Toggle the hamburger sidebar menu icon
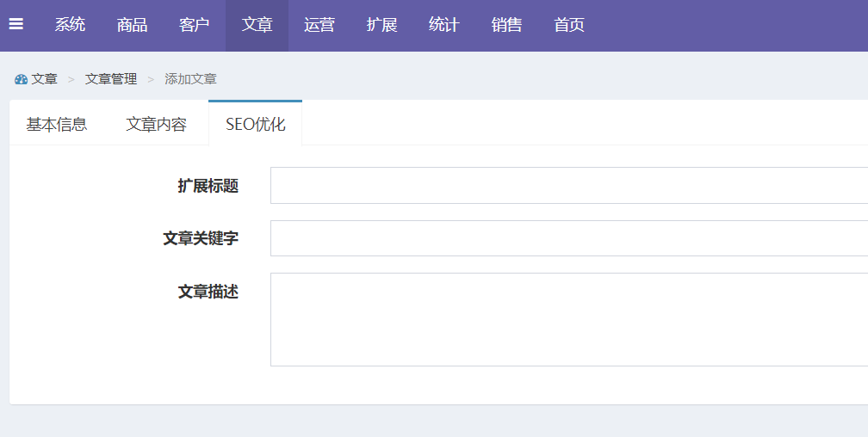868x437 pixels. pyautogui.click(x=16, y=24)
